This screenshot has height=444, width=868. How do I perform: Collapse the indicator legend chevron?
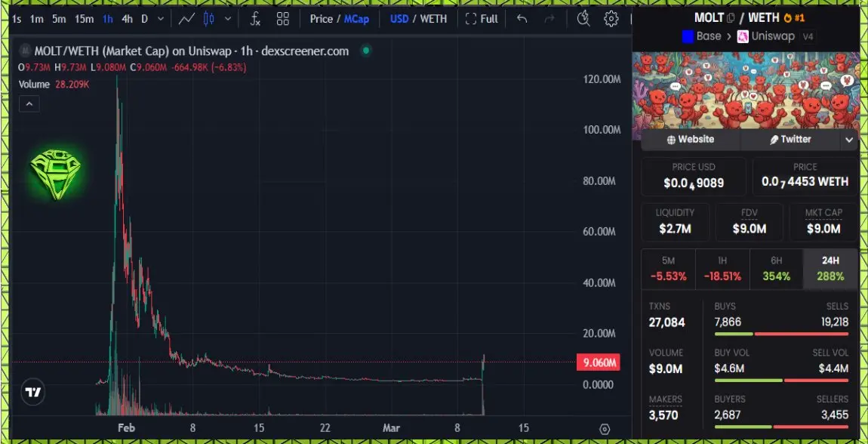click(29, 103)
